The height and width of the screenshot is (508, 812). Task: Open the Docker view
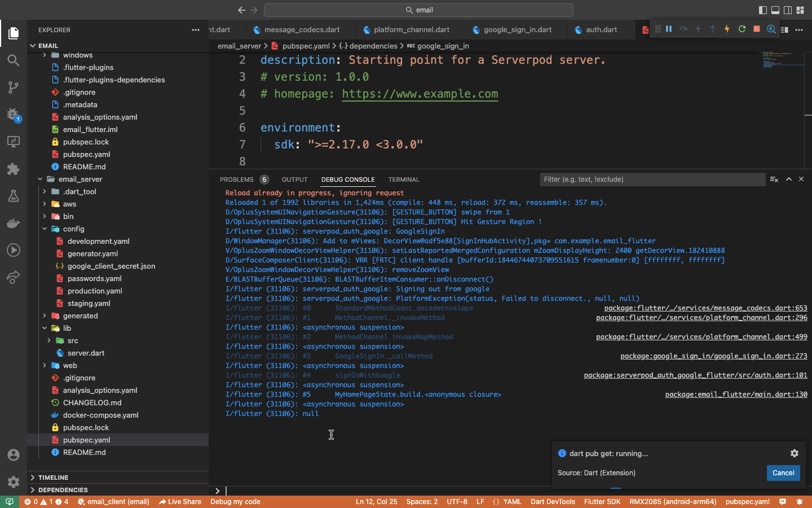pyautogui.click(x=14, y=223)
